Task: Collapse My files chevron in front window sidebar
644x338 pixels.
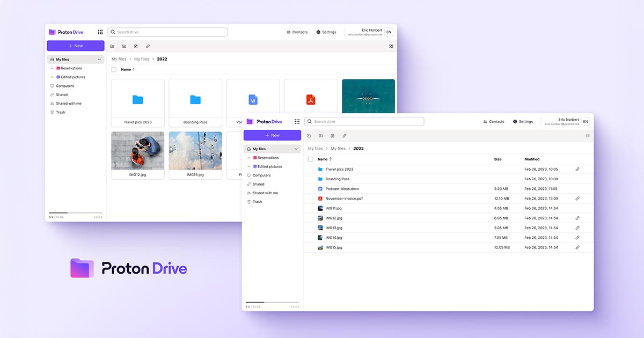Action: [x=296, y=149]
